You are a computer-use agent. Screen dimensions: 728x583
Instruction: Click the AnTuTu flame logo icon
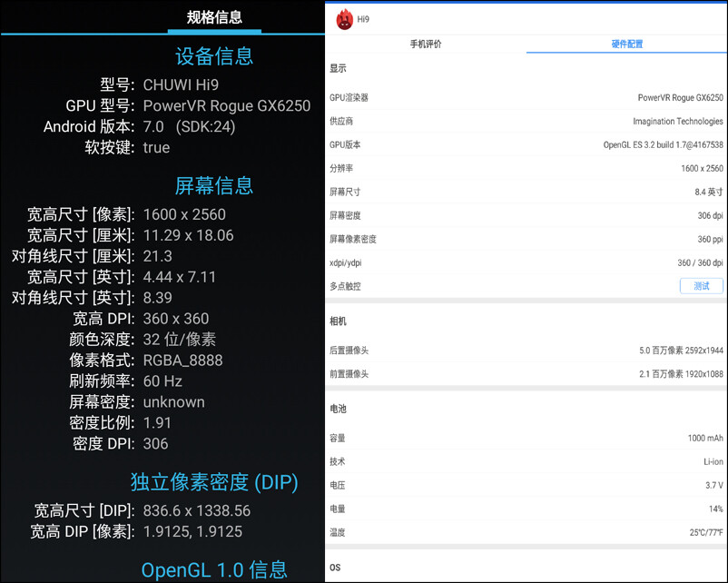(x=345, y=19)
